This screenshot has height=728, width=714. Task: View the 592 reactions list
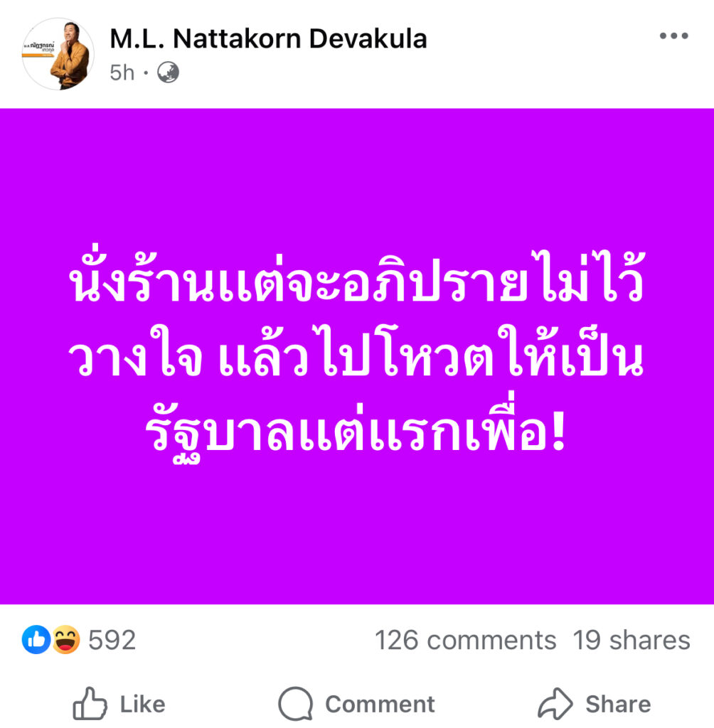[112, 641]
